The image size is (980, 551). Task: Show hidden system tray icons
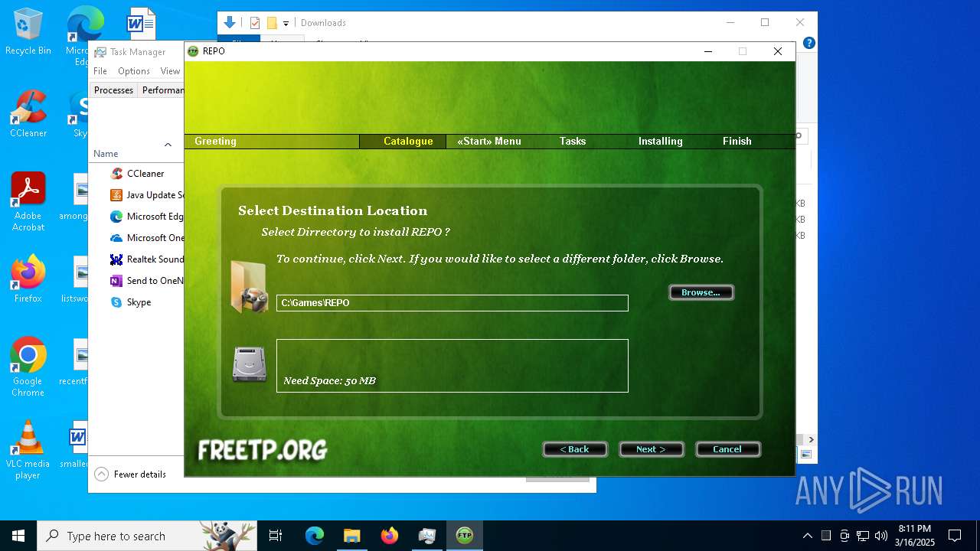807,536
